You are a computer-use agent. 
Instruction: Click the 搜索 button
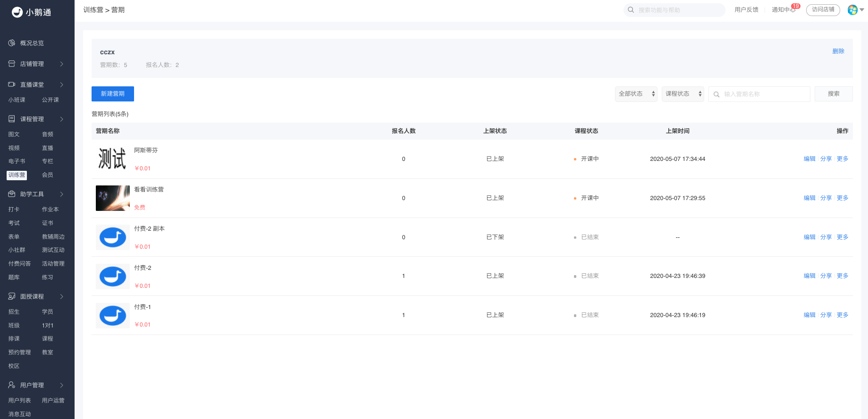tap(834, 94)
